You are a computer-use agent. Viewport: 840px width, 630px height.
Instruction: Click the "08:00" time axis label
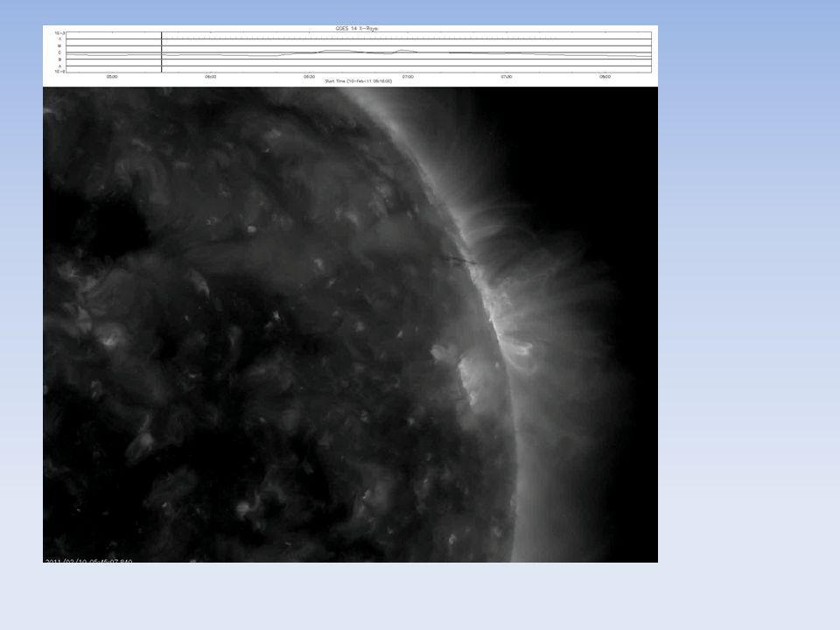(x=605, y=77)
